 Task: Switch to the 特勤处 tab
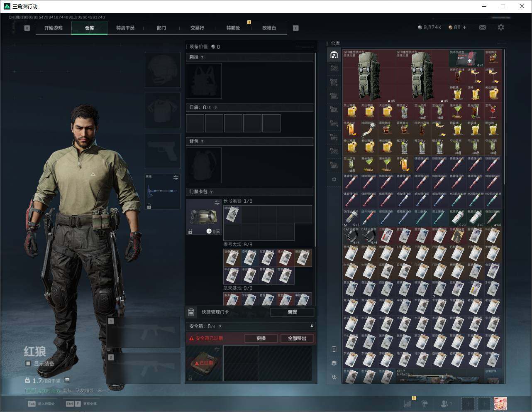[233, 28]
